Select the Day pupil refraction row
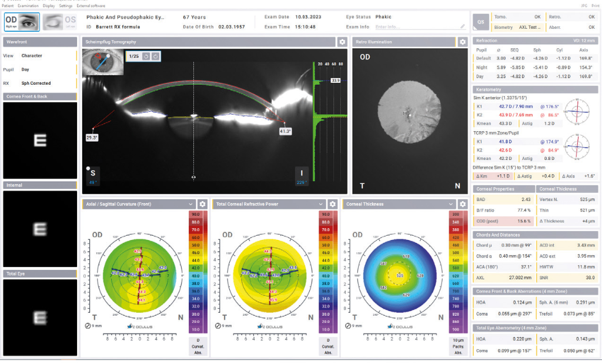 (x=535, y=76)
